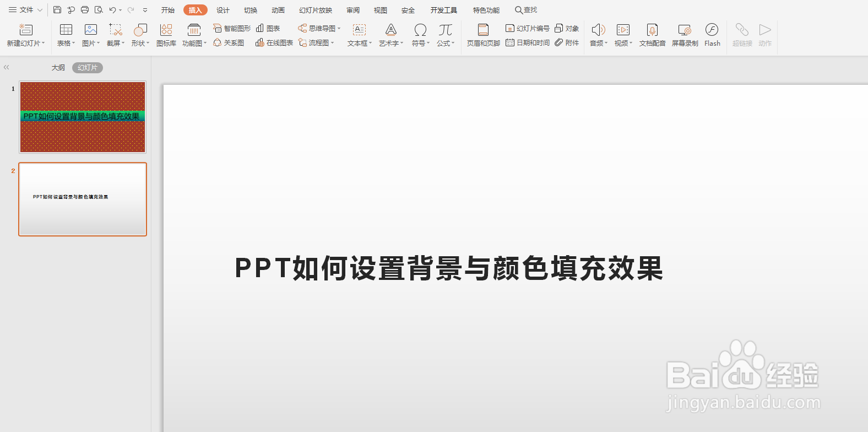
Task: Open the 切换 transitions tab
Action: 251,10
